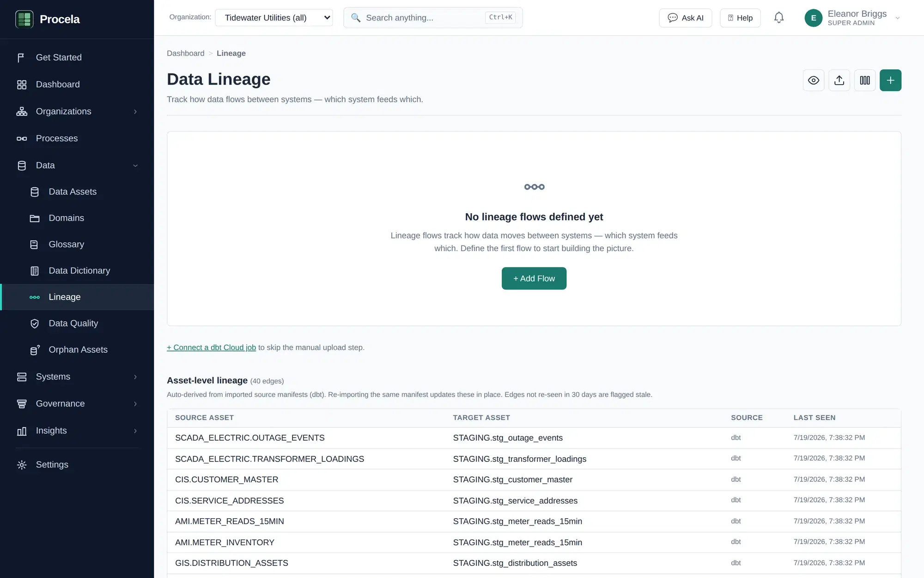Click the Processes link icon

tap(21, 138)
